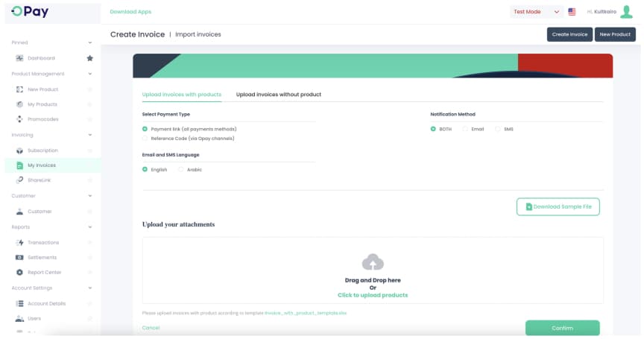
Task: Click the Cancel link
Action: tap(151, 328)
